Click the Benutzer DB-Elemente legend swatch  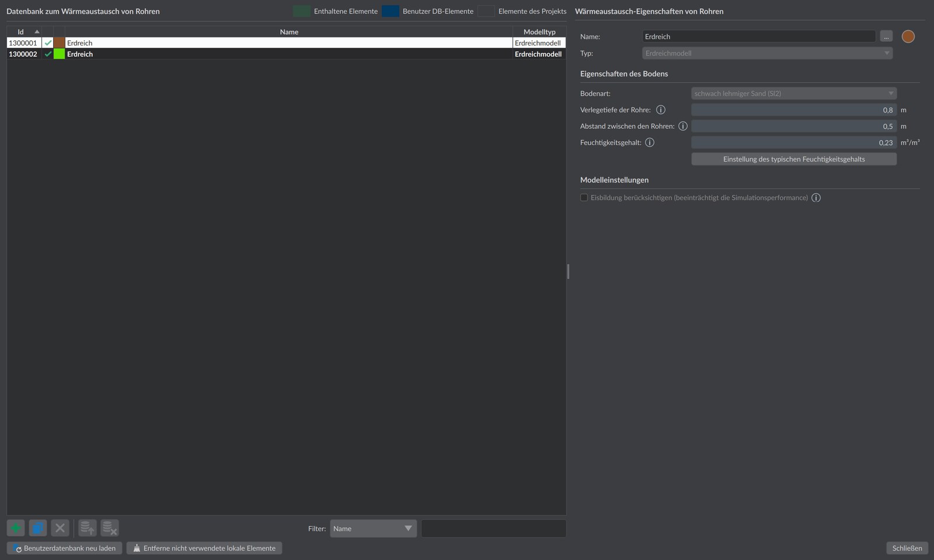[x=391, y=11]
